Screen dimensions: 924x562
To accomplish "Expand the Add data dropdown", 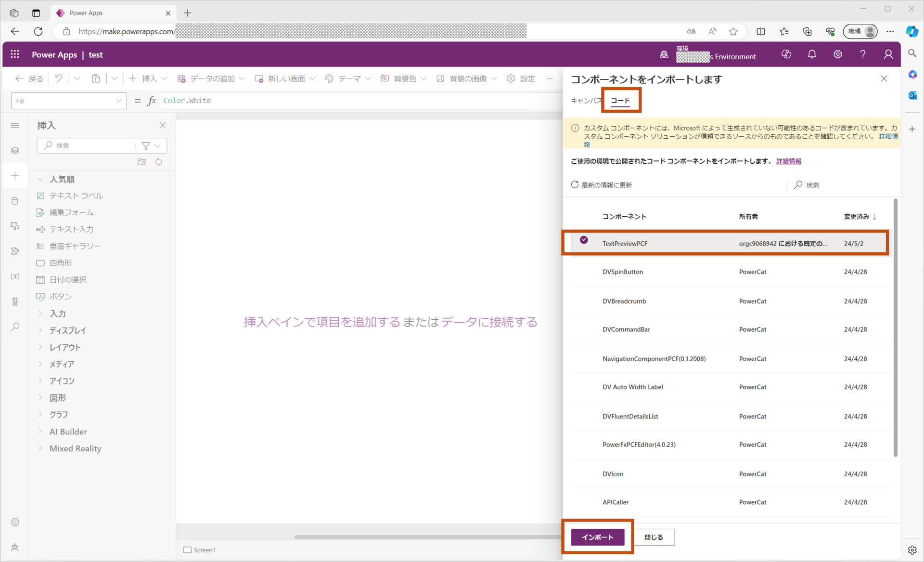I will coord(242,78).
